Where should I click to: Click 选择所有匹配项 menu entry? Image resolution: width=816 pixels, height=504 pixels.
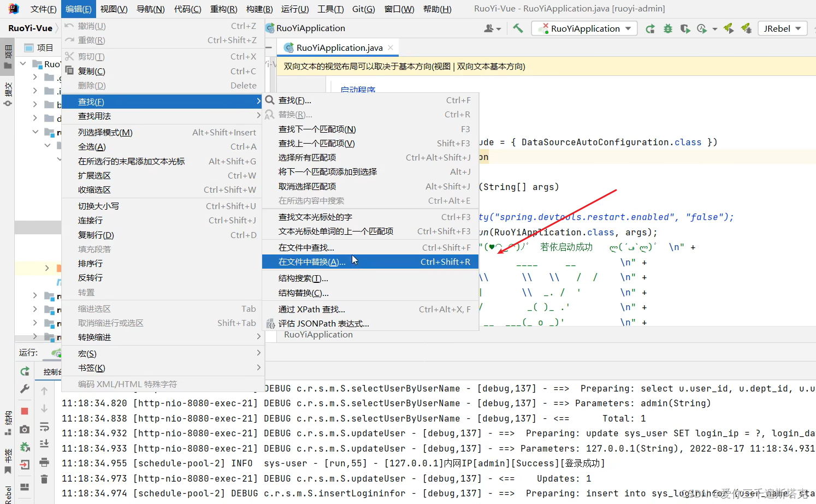tap(370, 158)
